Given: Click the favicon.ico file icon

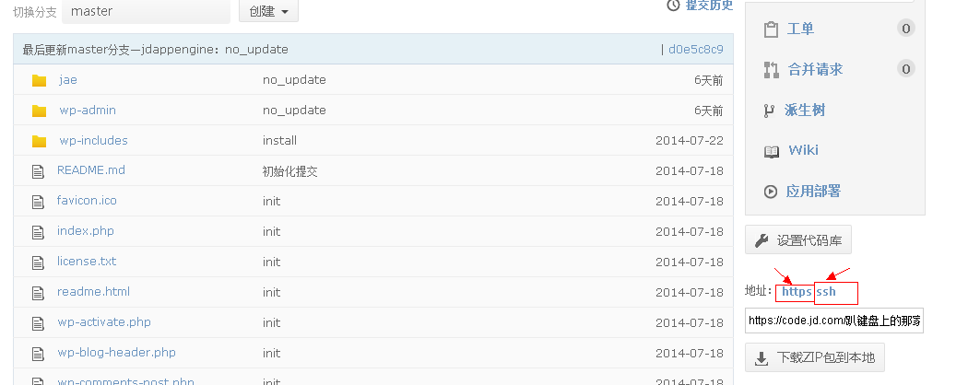Looking at the screenshot, I should 38,201.
